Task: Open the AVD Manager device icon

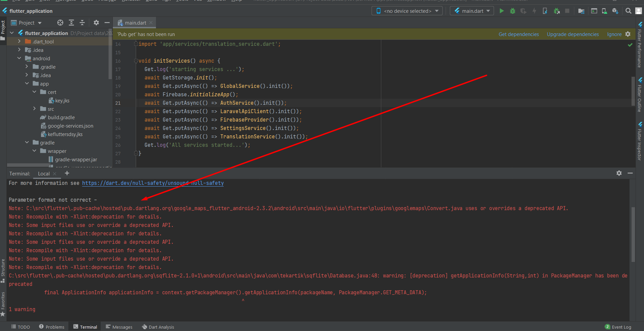Action: (605, 11)
